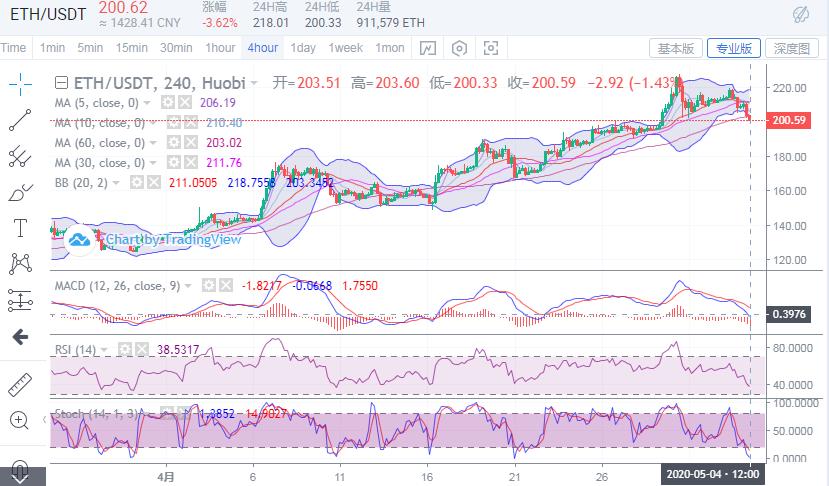Switch to 基本版 basic view
Viewport: 829px width, 486px height.
coord(674,48)
